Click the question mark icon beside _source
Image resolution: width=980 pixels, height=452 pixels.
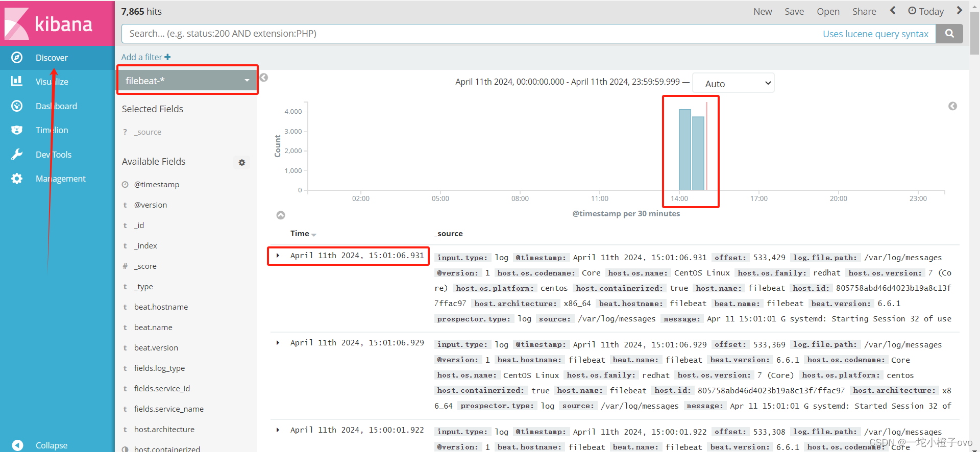(x=125, y=132)
